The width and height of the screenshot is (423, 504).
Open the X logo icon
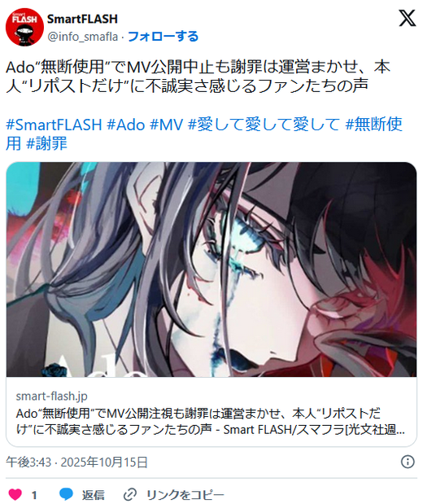point(407,19)
